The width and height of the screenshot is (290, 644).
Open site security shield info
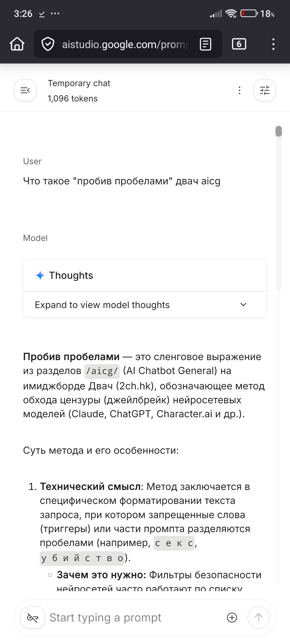tap(48, 44)
